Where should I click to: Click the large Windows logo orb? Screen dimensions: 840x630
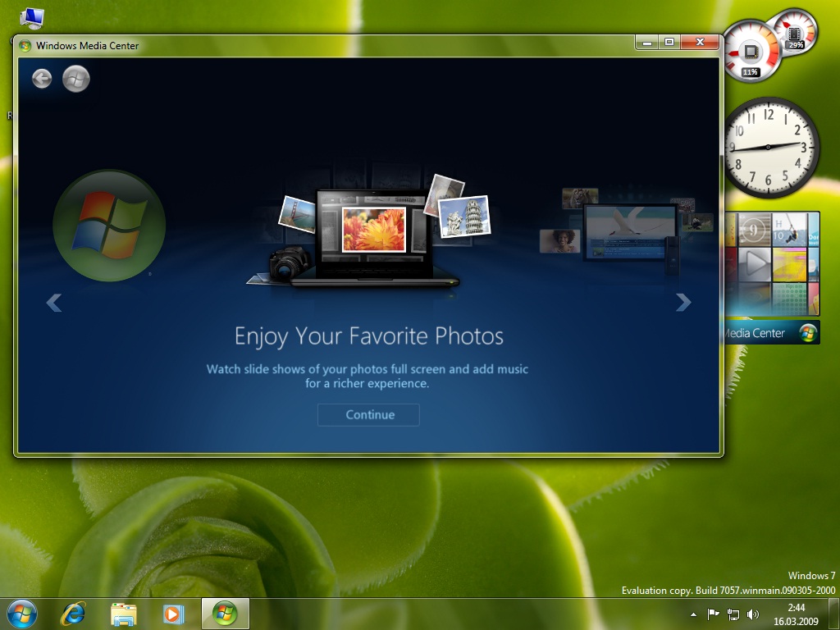(x=109, y=226)
